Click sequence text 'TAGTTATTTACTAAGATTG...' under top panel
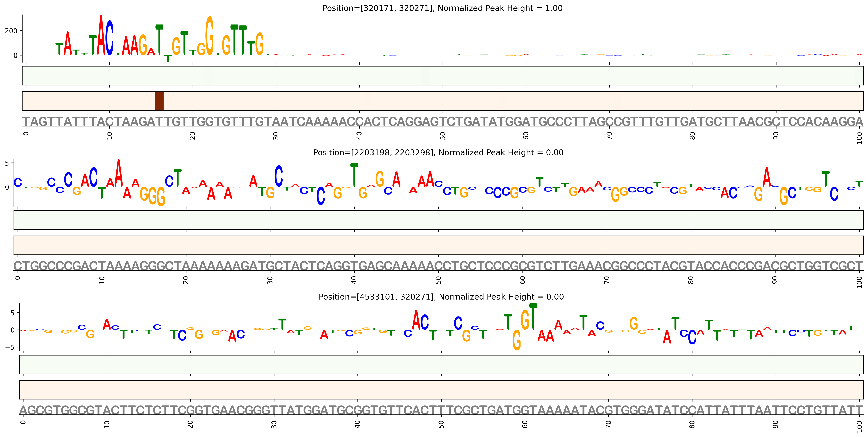The width and height of the screenshot is (868, 437). tap(443, 121)
